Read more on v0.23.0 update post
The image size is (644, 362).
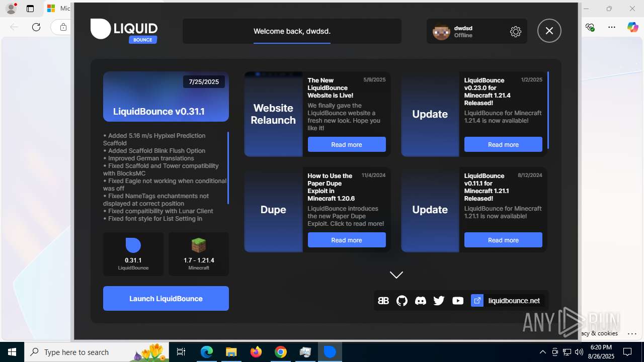click(x=503, y=144)
